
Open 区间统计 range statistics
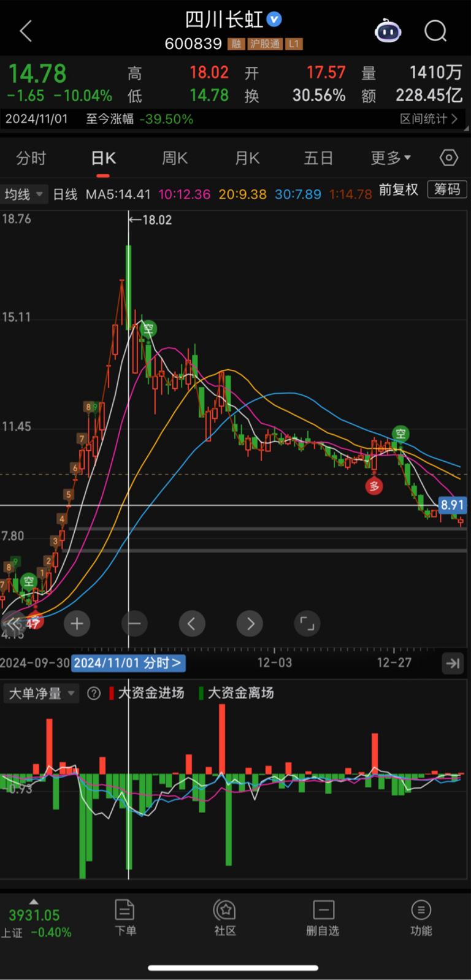tap(429, 118)
